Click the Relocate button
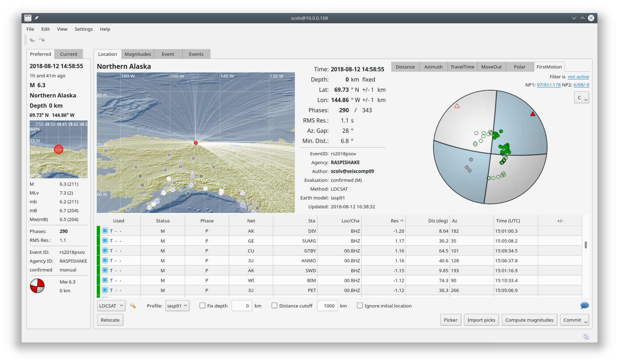619x364 pixels. pos(110,320)
